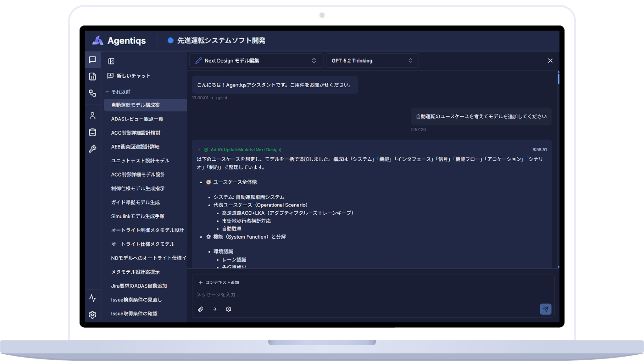Send message with paper plane button
Screen dimensions: 644x361
click(546, 309)
